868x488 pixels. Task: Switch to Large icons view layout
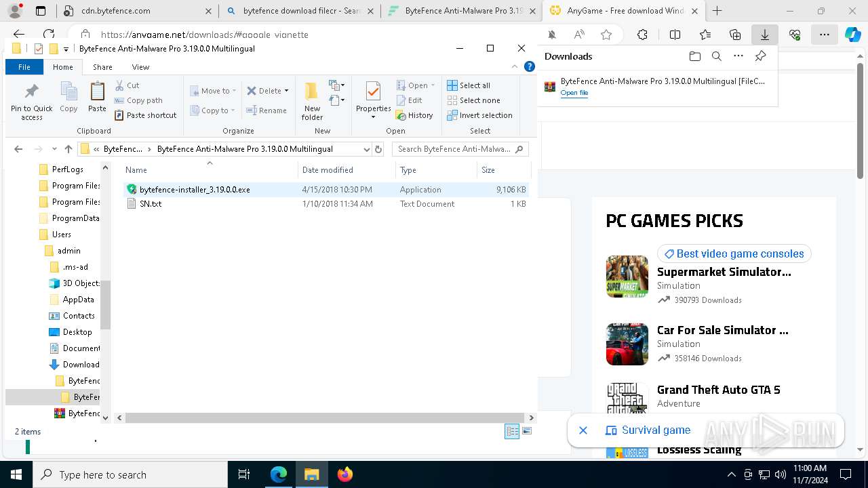(x=527, y=431)
